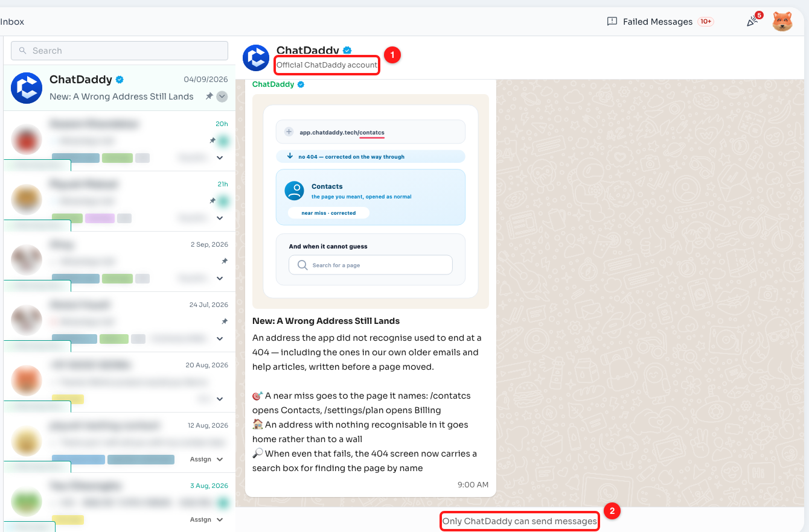
Task: Click the ChatDaddy name in the conversation header
Action: point(308,51)
